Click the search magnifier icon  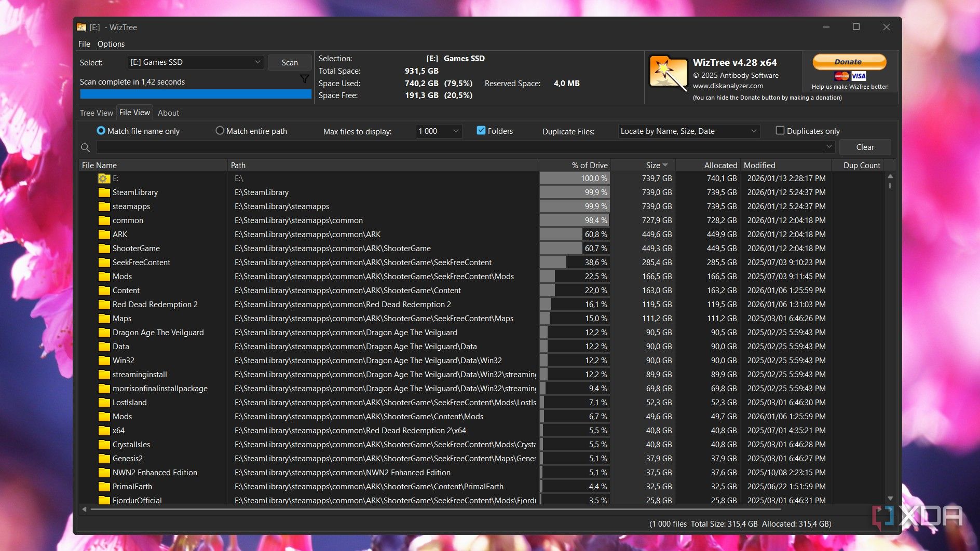(86, 148)
